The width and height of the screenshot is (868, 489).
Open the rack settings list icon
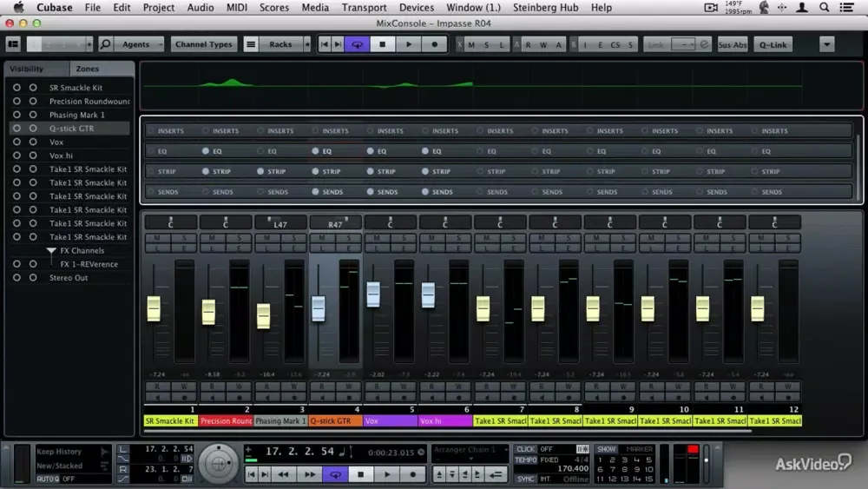tap(251, 44)
